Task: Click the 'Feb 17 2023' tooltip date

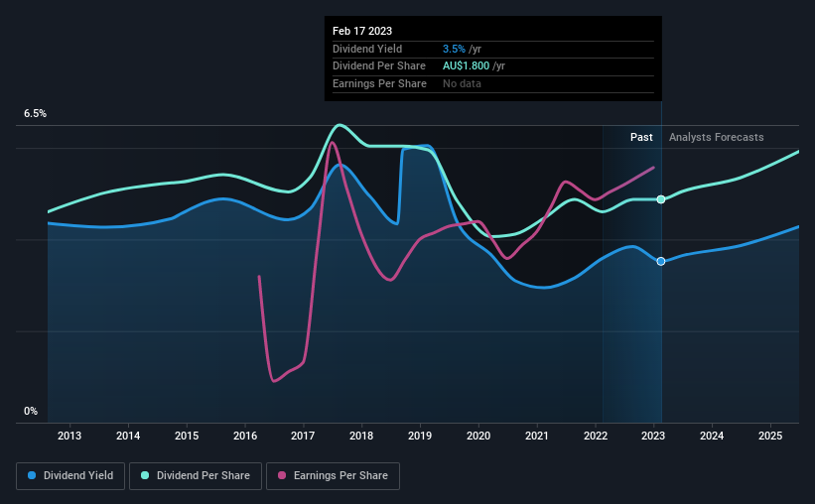Action: point(362,31)
